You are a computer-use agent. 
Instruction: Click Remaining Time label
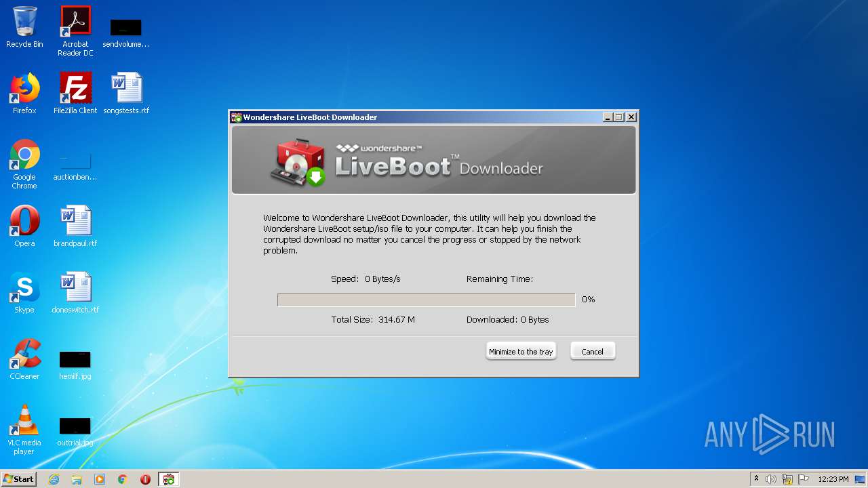click(x=500, y=279)
